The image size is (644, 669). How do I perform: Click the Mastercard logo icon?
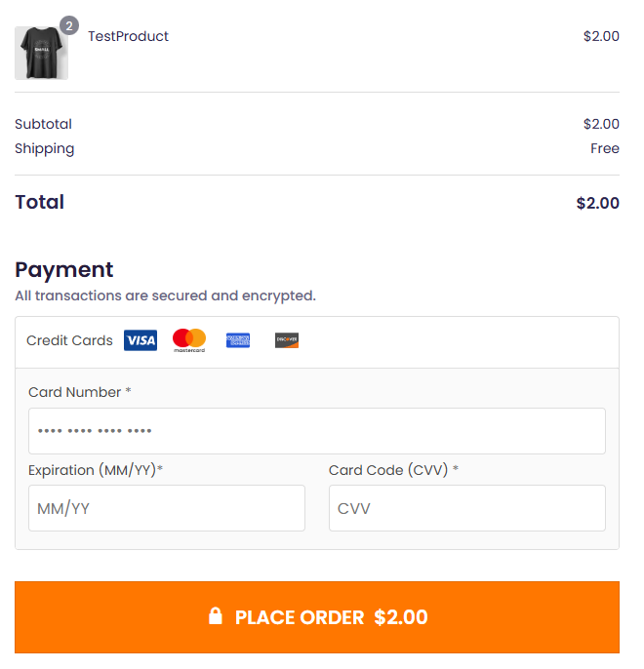click(x=189, y=340)
